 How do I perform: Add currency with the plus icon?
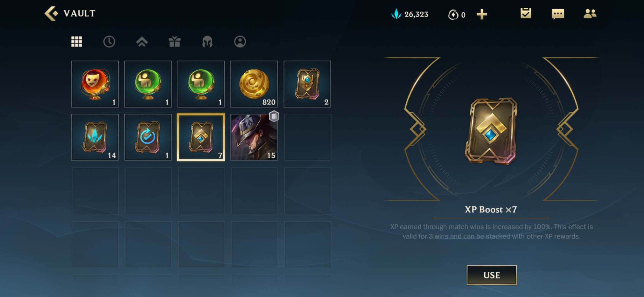[x=482, y=14]
